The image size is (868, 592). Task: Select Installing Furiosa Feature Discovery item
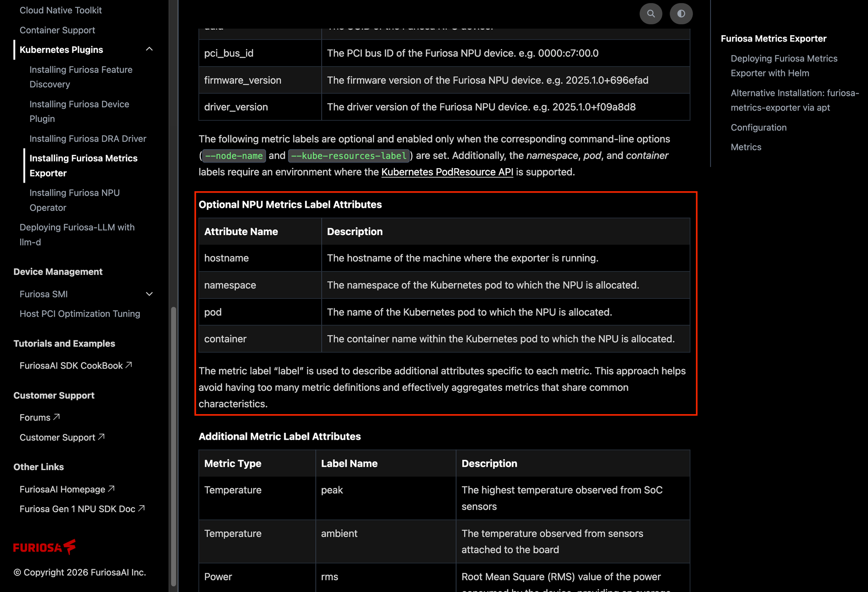pyautogui.click(x=81, y=77)
